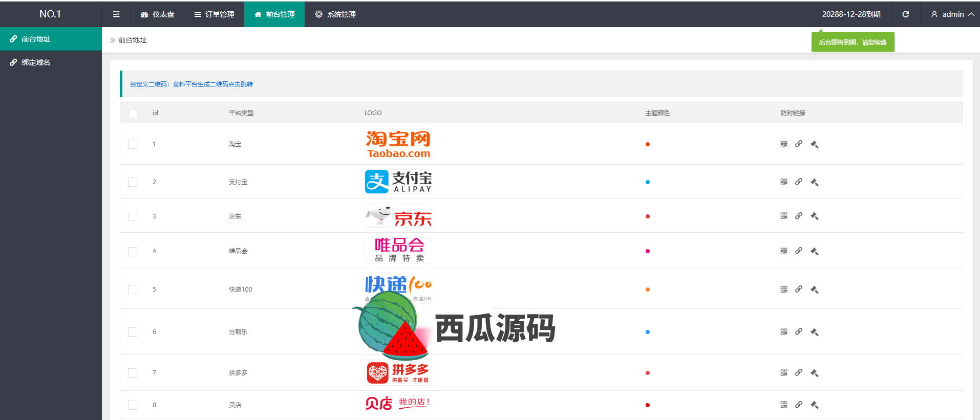Image resolution: width=980 pixels, height=420 pixels.
Task: Click the 平台类型 column header
Action: 241,113
